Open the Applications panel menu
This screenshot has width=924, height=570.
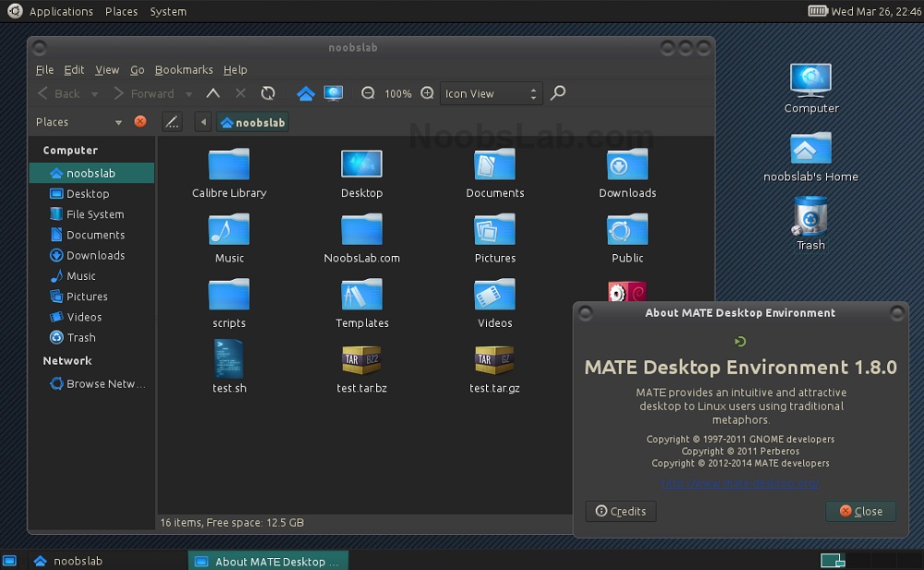[x=61, y=11]
